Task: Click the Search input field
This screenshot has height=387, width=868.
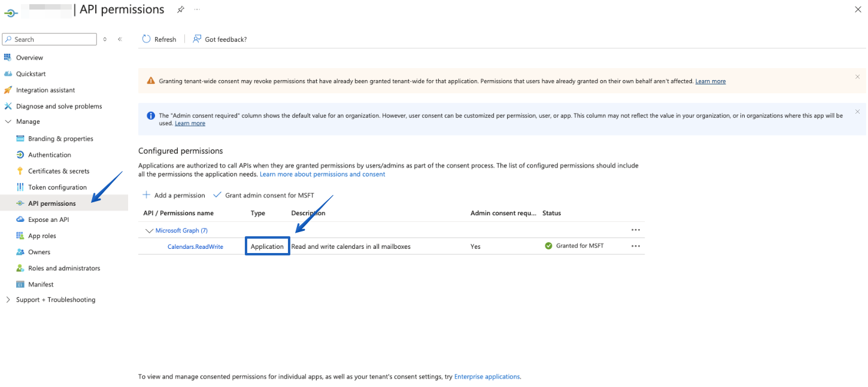Action: 49,39
